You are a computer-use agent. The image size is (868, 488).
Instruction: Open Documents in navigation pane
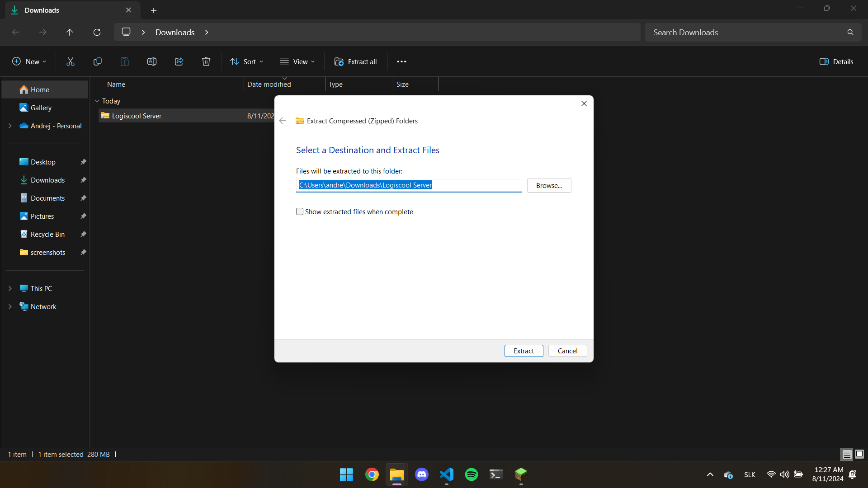coord(45,198)
